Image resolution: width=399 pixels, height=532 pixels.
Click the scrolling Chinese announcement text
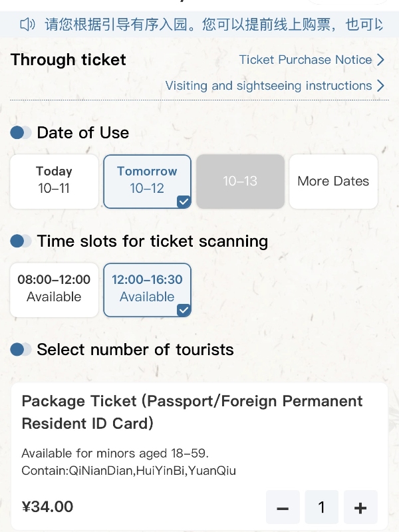(x=213, y=25)
